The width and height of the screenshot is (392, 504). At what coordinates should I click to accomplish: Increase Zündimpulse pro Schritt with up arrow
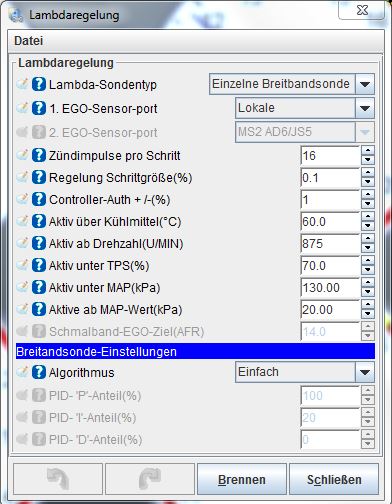(368, 151)
